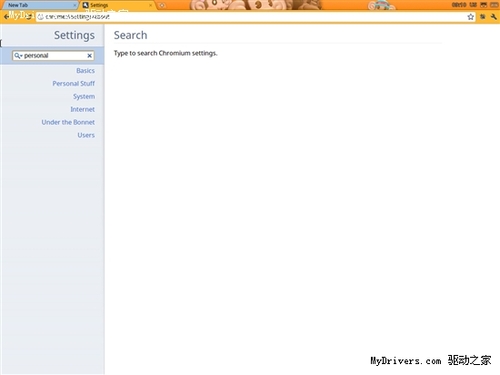The image size is (500, 375).
Task: Open the System settings section
Action: (x=84, y=97)
